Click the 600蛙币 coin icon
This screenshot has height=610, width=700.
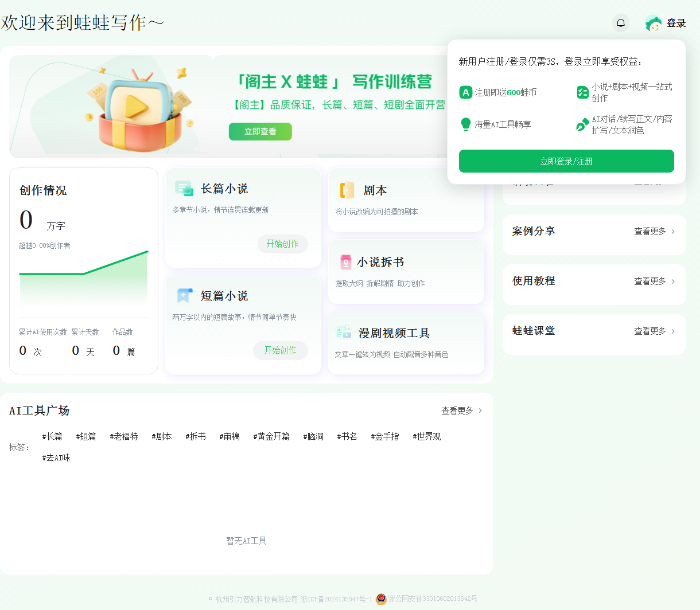click(465, 92)
